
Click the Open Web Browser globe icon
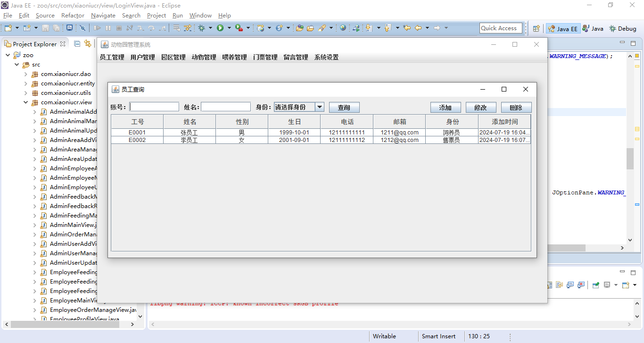[343, 28]
